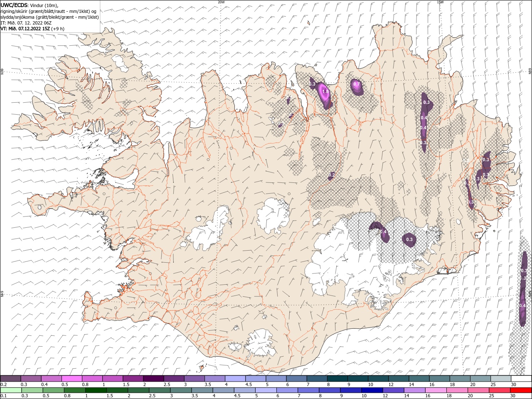Click the 0.1 label under rain legend
This screenshot has height=399, width=532.
tap(4, 396)
